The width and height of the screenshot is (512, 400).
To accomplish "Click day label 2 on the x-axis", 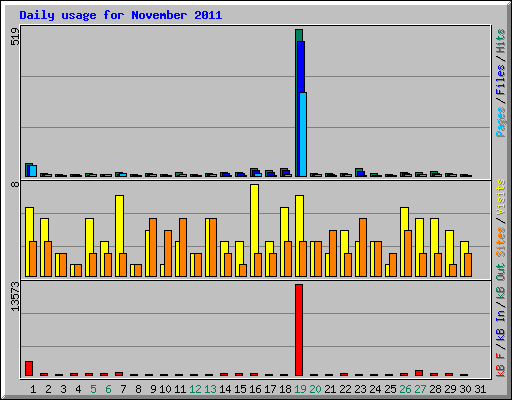I will click(48, 389).
